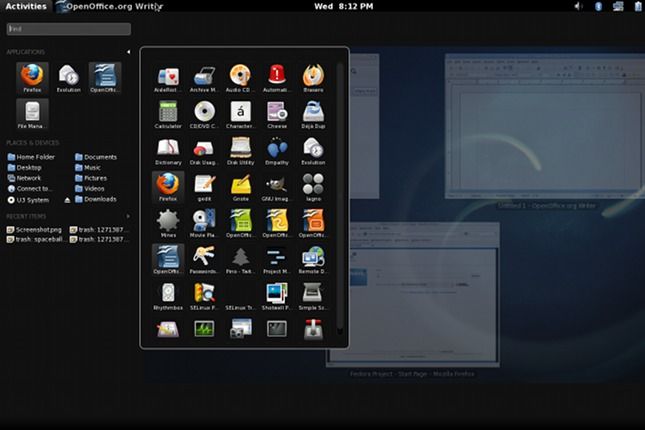Launch OpenOffice Impress (orange icon)
Screen dimensions: 645x430
(x=313, y=223)
